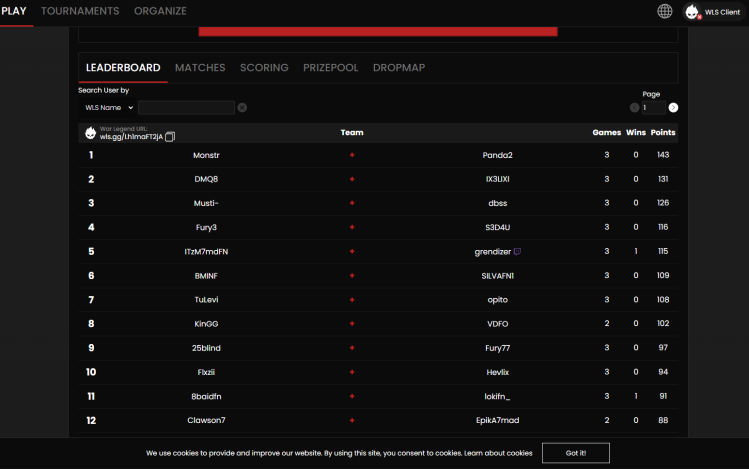Accept cookies with Got it! button
This screenshot has height=469, width=749.
tap(576, 453)
